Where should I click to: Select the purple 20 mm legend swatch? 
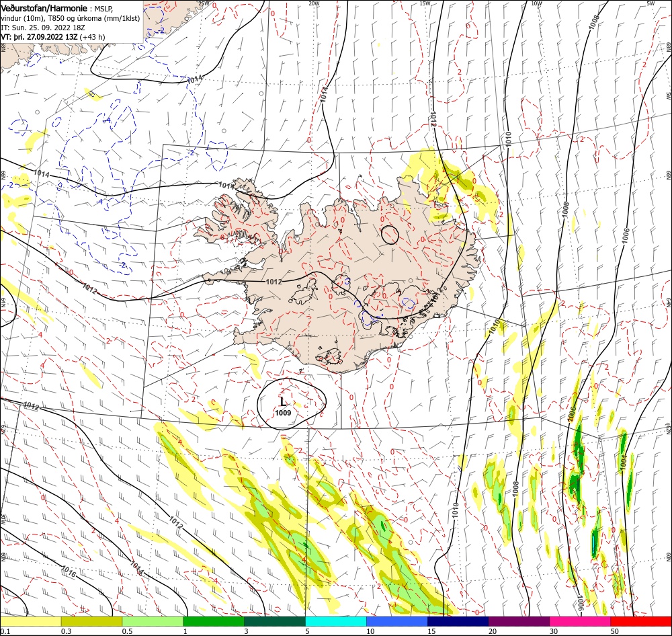519,621
